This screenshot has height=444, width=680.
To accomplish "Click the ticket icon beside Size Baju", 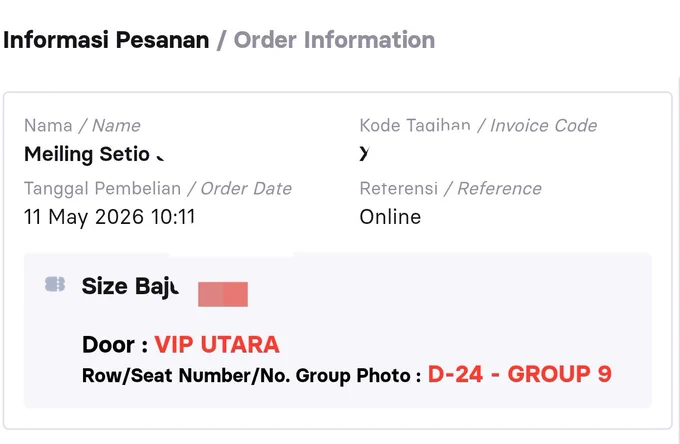I will point(55,284).
